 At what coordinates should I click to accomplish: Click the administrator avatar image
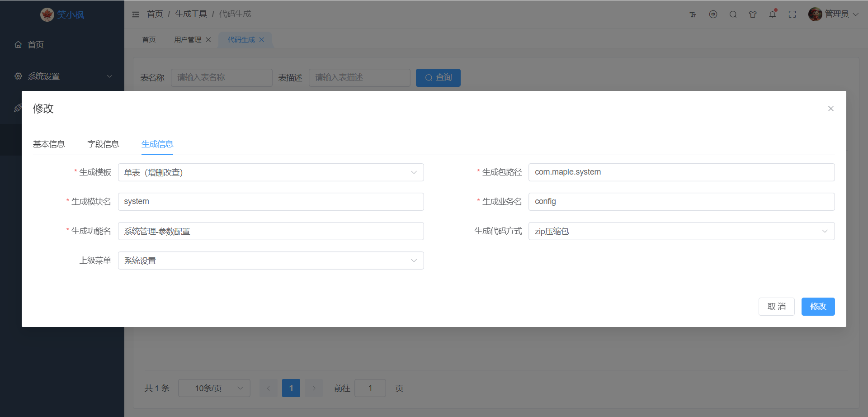tap(815, 14)
